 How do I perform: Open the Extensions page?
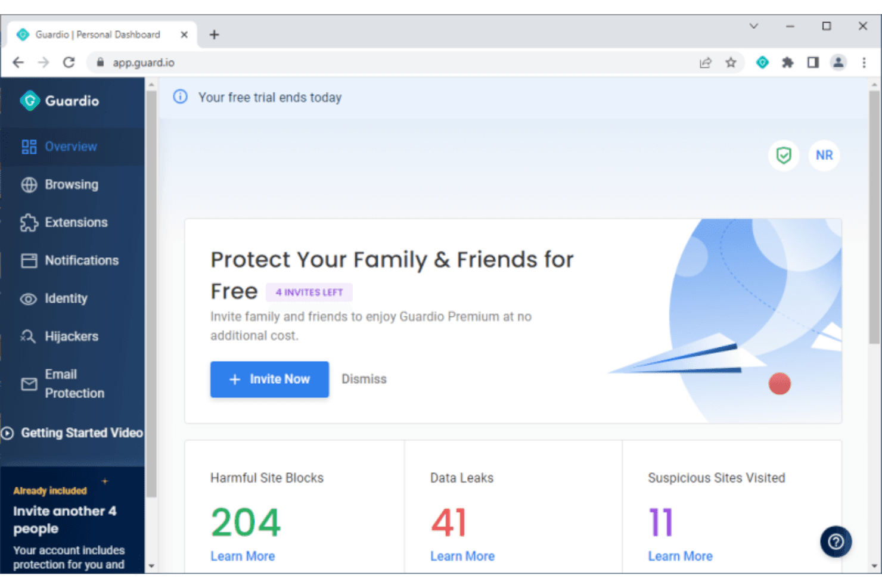click(x=72, y=223)
